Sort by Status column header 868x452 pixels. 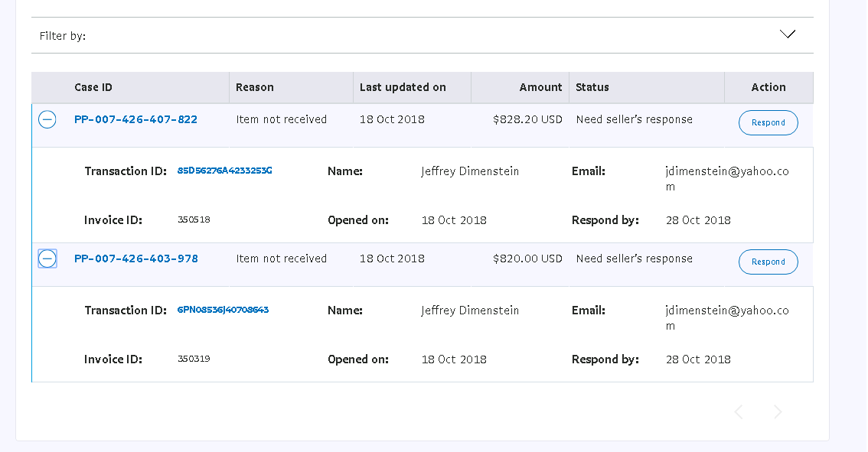(592, 87)
